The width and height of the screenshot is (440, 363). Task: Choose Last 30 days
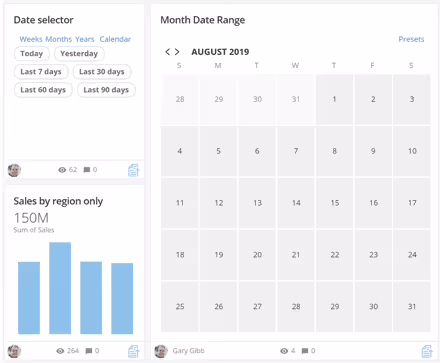[x=102, y=72]
